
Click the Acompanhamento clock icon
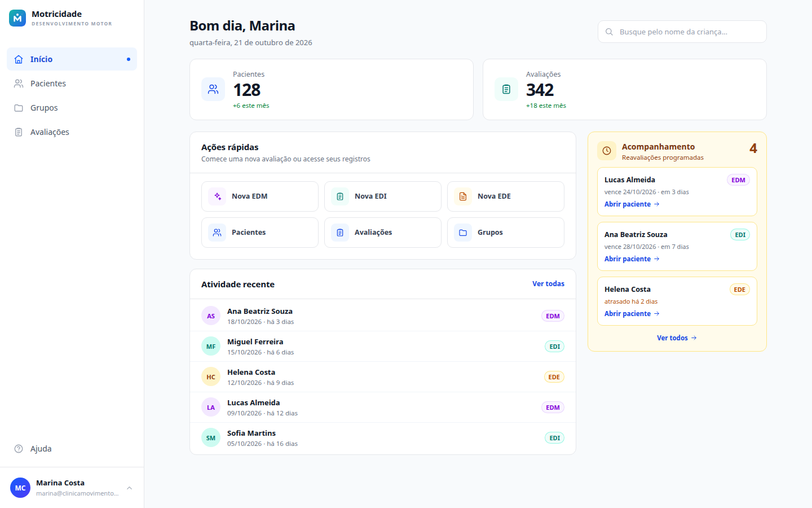tap(607, 151)
